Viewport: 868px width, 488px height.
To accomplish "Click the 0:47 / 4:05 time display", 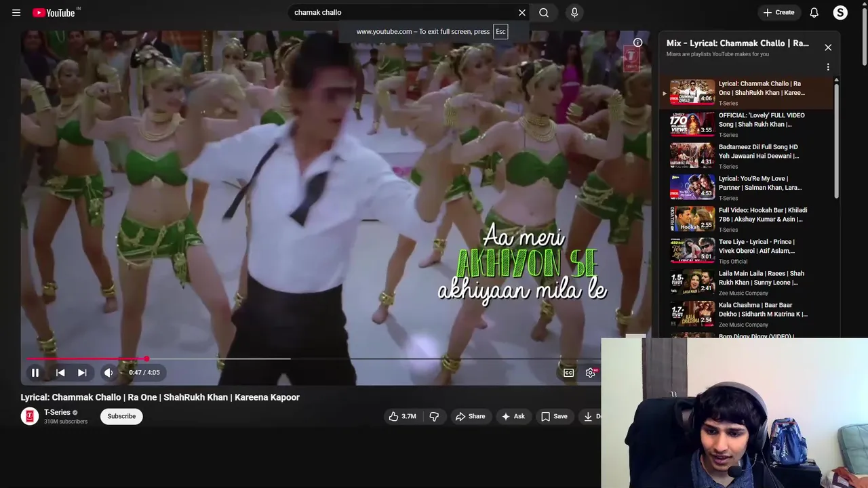I will [144, 372].
